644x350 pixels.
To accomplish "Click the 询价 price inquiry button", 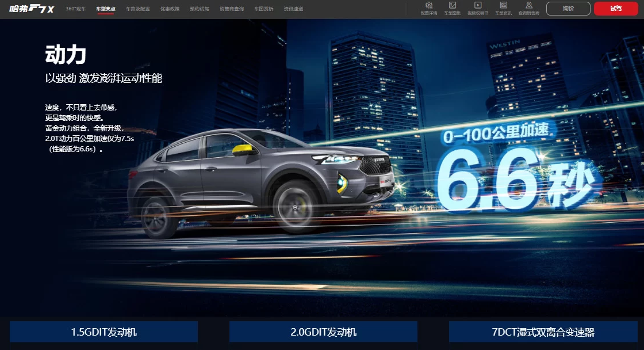I will tap(568, 9).
